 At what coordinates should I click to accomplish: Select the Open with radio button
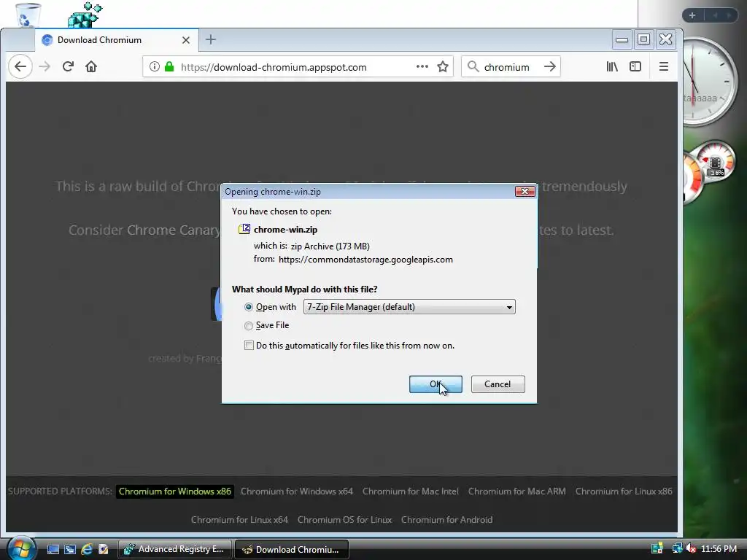click(249, 307)
